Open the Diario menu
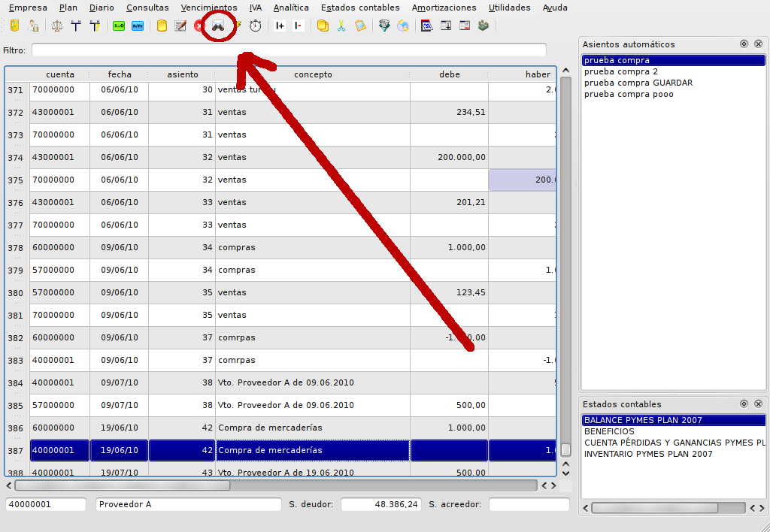This screenshot has height=532, width=770. coord(102,8)
